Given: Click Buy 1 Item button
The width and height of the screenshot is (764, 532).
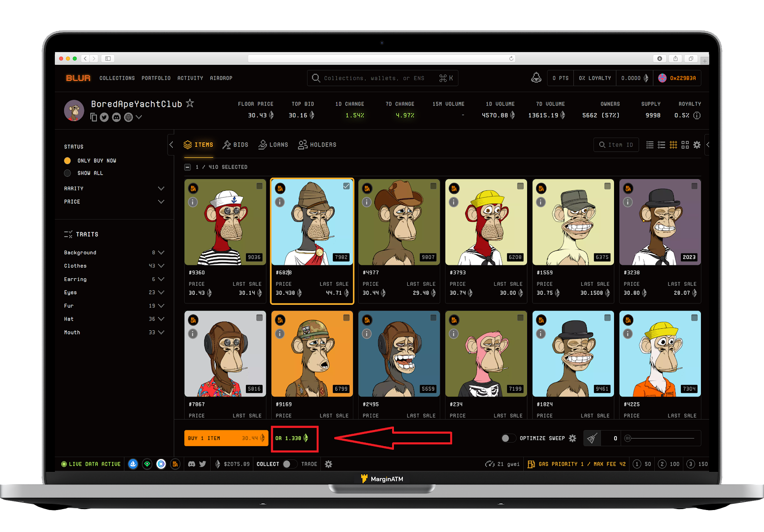Looking at the screenshot, I should coord(226,438).
